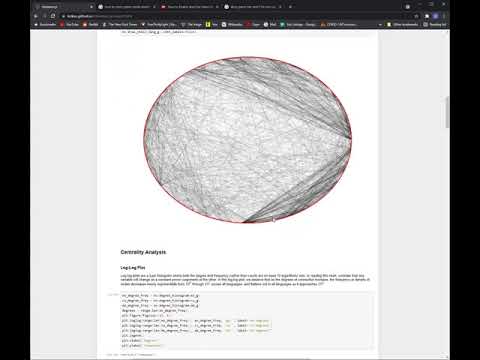Open the Other bookmarks folder

[x=402, y=24]
